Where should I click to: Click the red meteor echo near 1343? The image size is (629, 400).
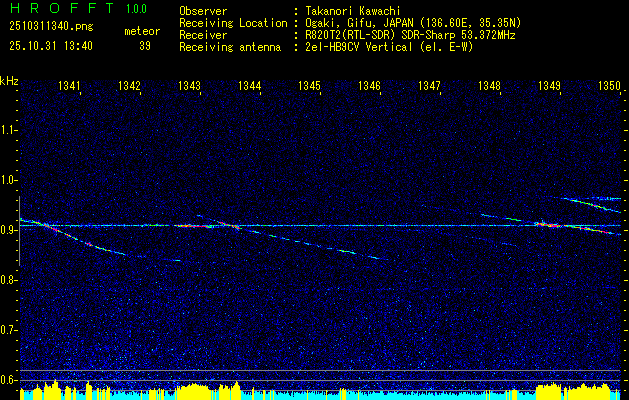194,226
